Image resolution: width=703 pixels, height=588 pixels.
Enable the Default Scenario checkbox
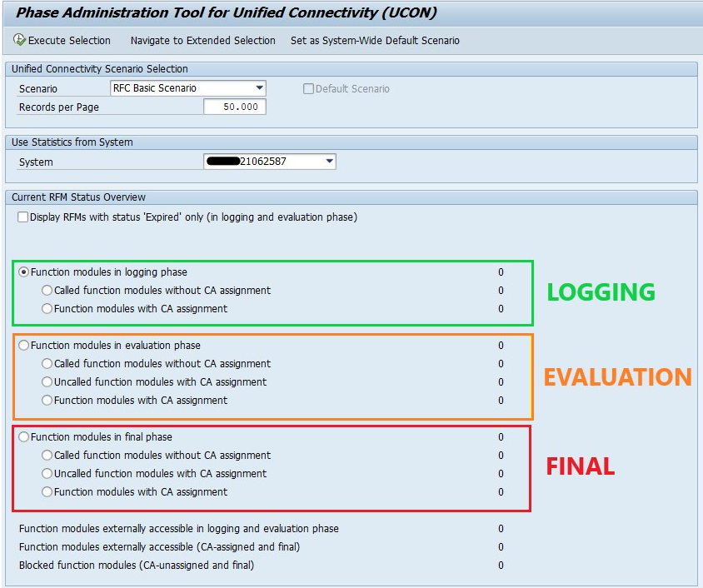307,87
